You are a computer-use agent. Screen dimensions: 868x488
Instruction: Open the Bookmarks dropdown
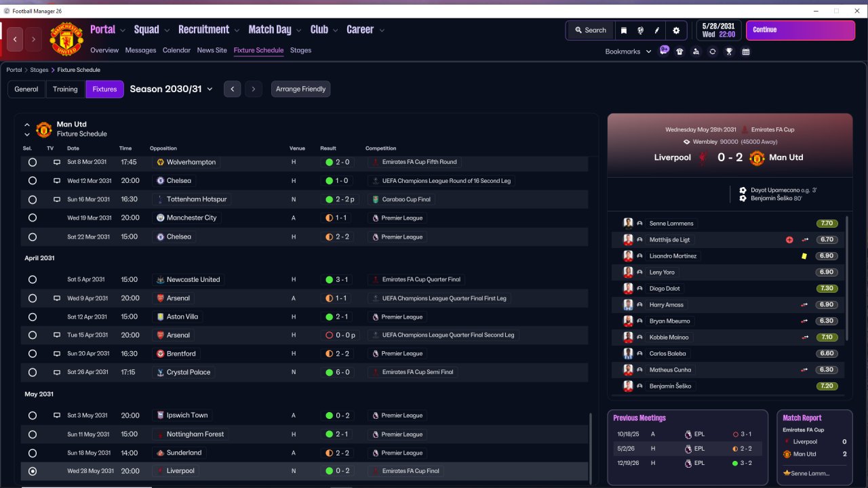628,52
